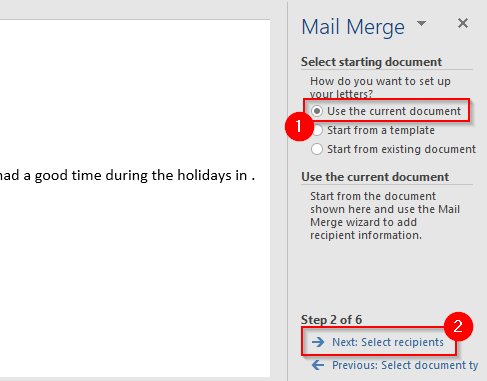The height and width of the screenshot is (381, 487).
Task: Click the Mail Merge pane title
Action: point(353,27)
